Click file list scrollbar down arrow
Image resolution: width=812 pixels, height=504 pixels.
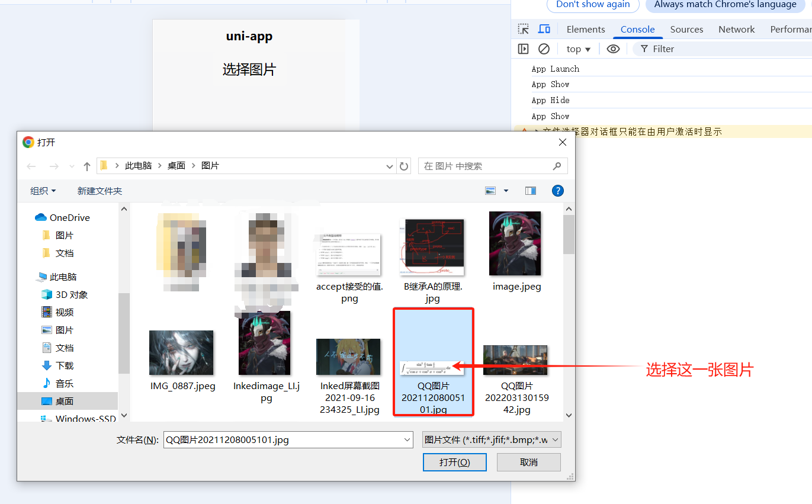(x=569, y=416)
